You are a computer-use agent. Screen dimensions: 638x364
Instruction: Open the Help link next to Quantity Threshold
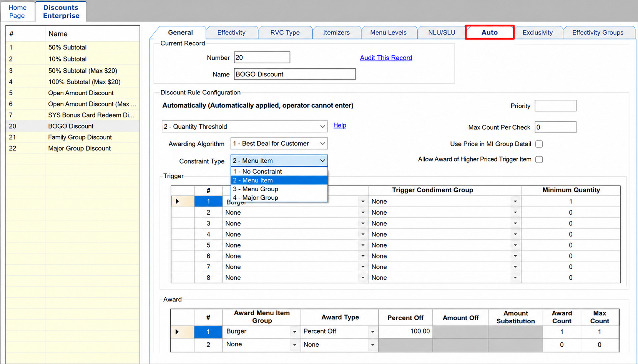click(x=340, y=125)
